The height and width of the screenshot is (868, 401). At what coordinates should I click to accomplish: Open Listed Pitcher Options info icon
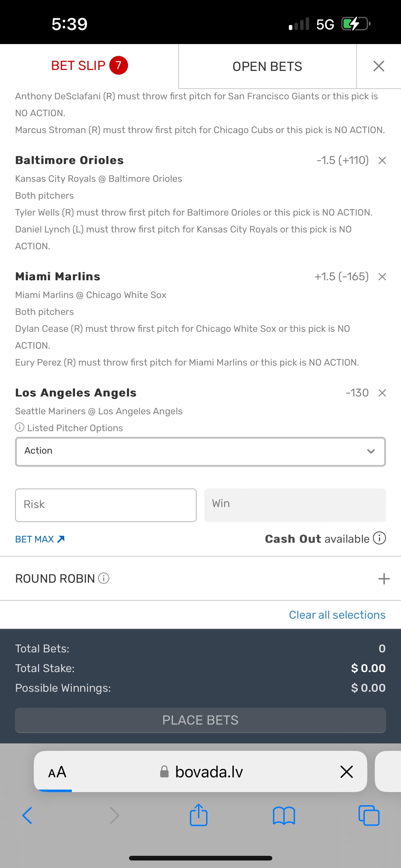20,427
